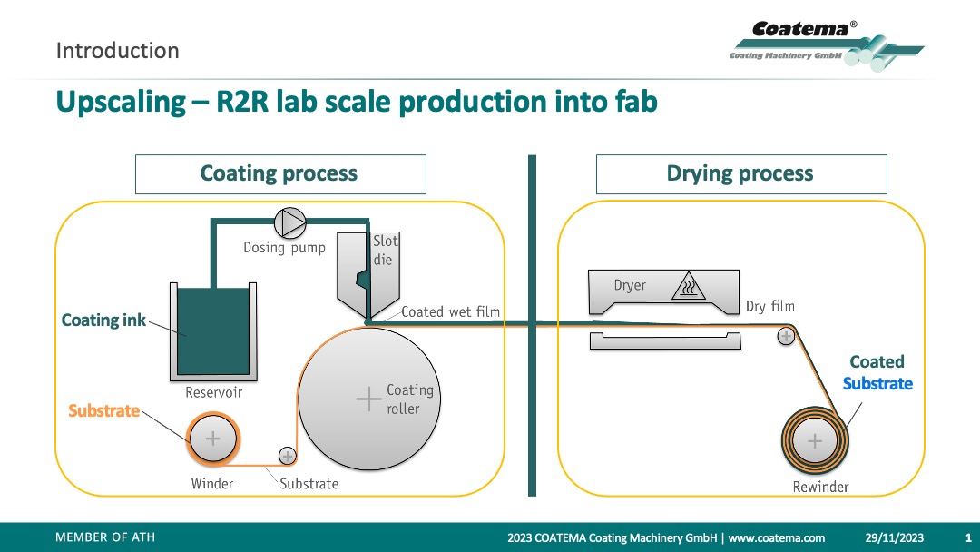The image size is (980, 552).
Task: Click the Slot die label
Action: 385,250
